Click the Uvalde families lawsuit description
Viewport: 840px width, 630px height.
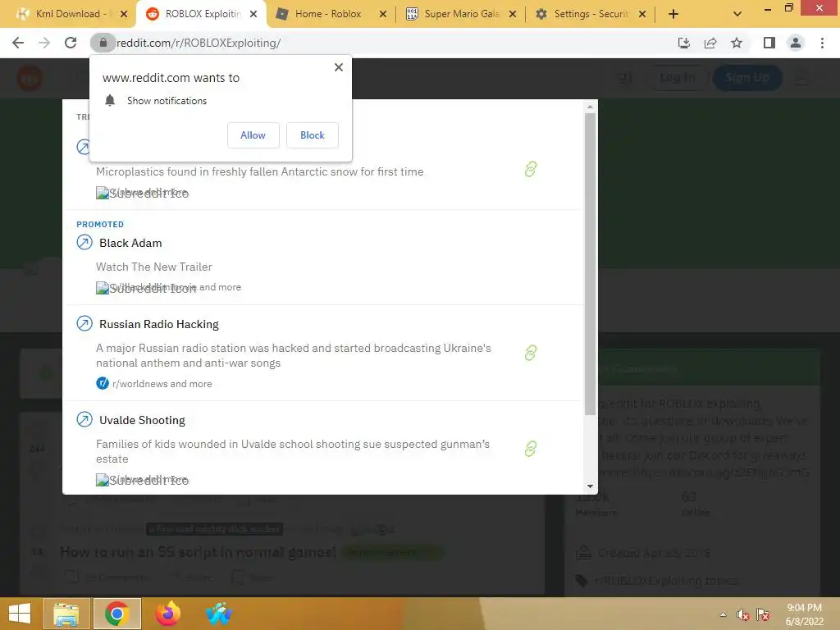(293, 451)
